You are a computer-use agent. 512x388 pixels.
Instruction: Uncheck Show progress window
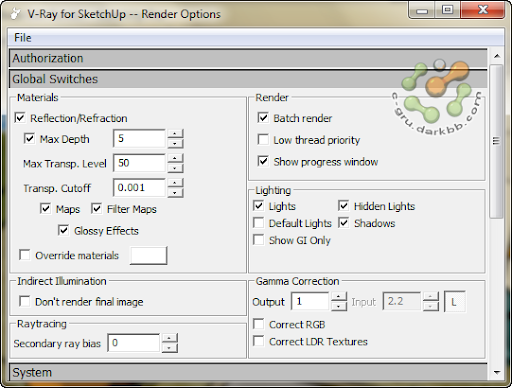click(x=263, y=162)
